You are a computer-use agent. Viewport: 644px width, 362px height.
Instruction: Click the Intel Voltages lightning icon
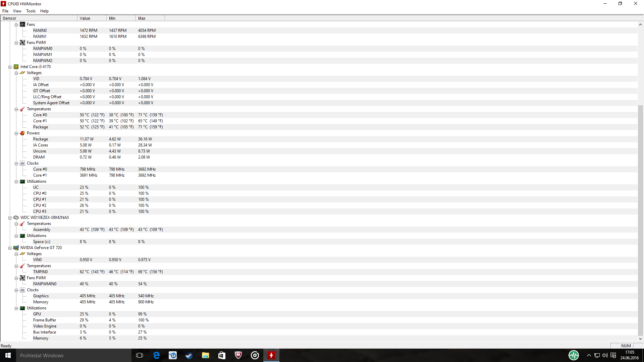pos(22,73)
